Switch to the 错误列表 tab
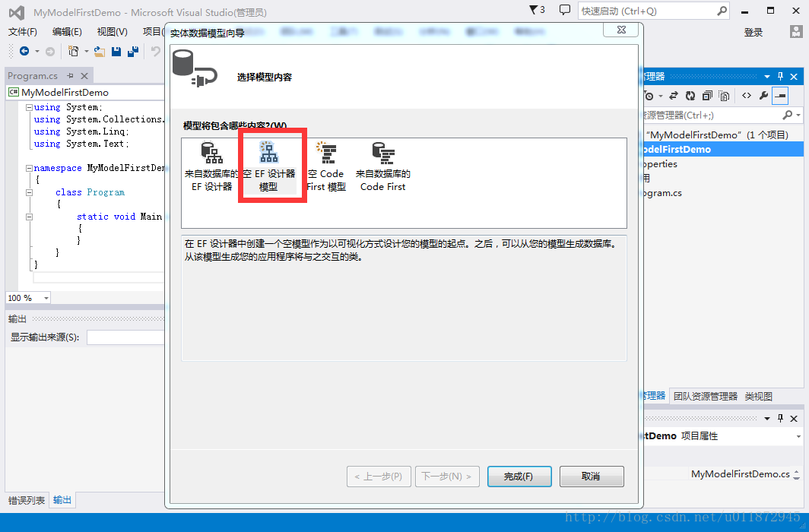 point(27,500)
